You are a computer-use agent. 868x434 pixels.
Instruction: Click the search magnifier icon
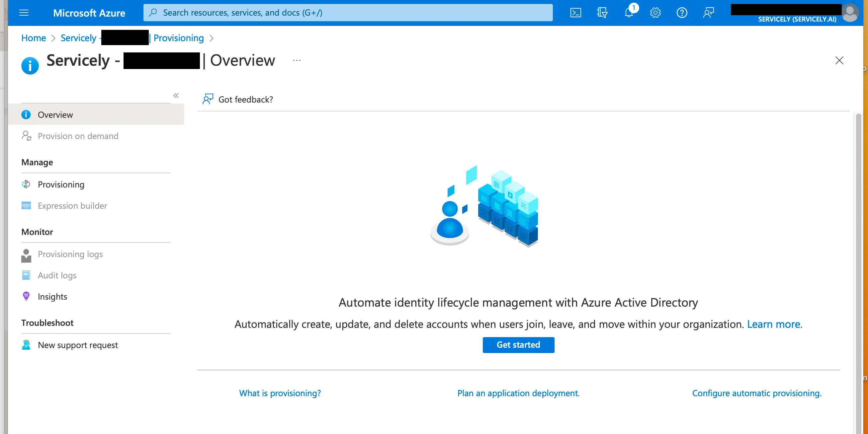153,13
